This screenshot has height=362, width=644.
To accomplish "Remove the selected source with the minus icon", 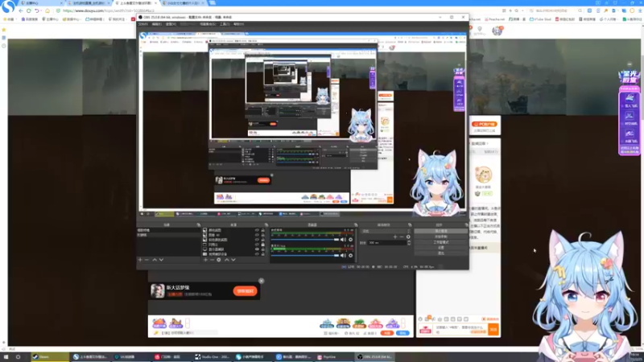I will coord(212,260).
